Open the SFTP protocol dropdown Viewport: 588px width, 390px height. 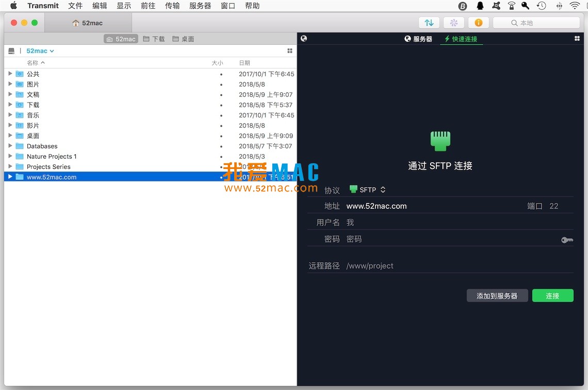pos(367,190)
